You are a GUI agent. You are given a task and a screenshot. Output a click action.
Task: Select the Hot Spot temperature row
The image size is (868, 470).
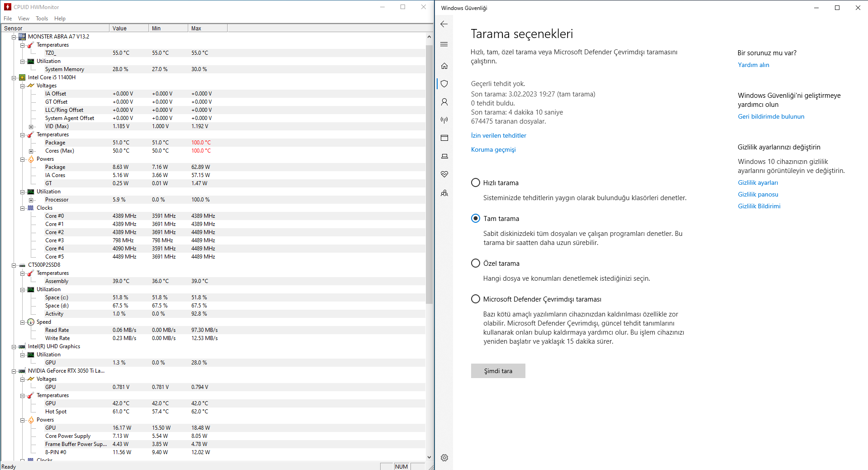tap(213, 412)
